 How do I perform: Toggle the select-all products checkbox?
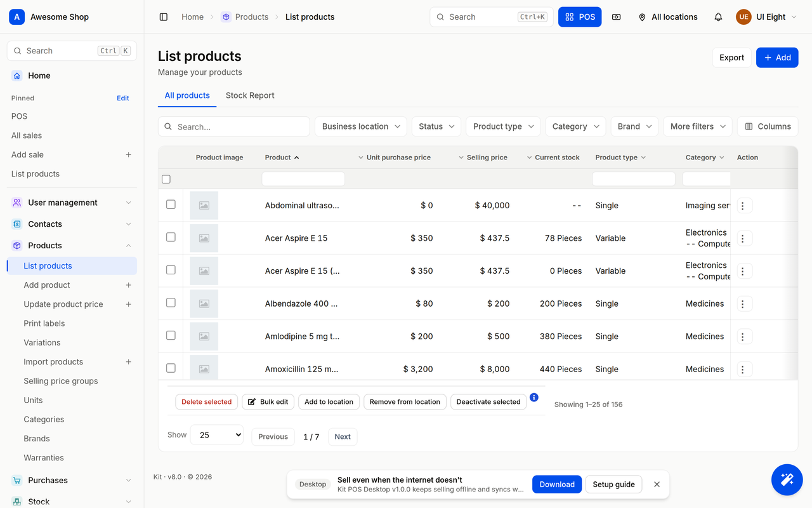coord(166,179)
